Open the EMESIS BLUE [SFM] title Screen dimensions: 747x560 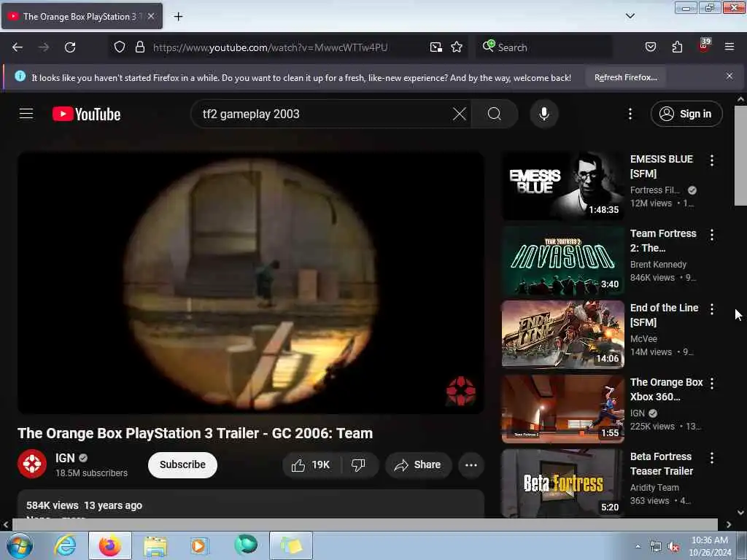[x=662, y=166]
